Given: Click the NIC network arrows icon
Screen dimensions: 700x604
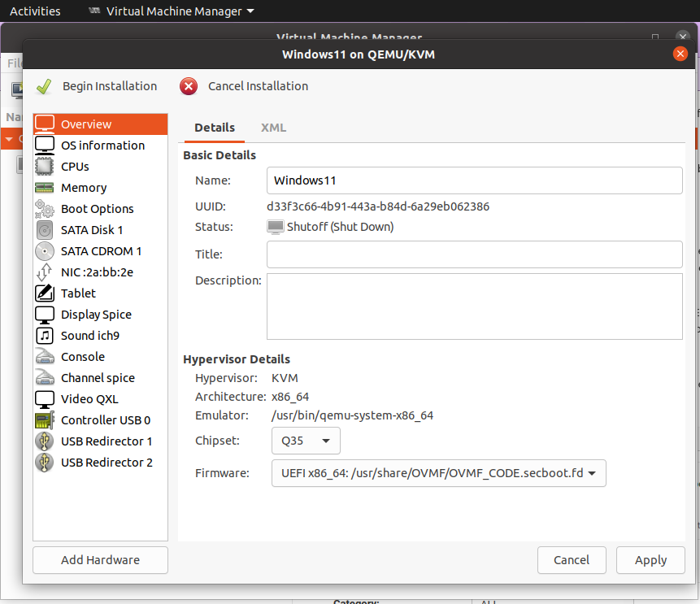Looking at the screenshot, I should pyautogui.click(x=45, y=272).
